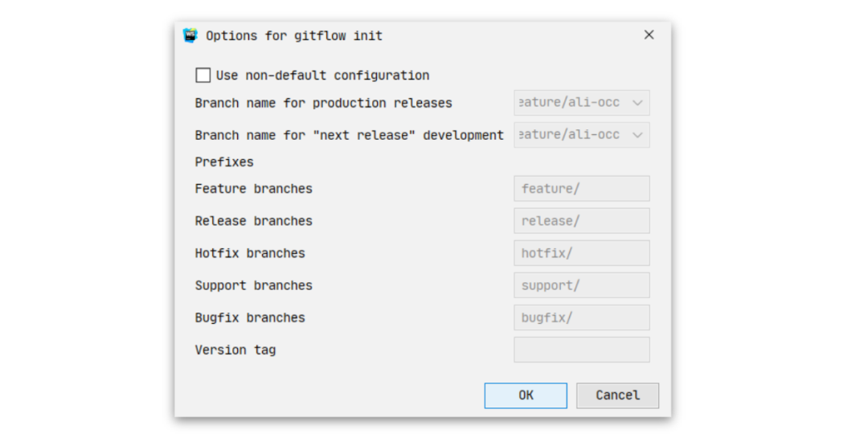The image size is (868, 438).
Task: Focus the Hotfix branches prefix field
Action: pyautogui.click(x=582, y=253)
